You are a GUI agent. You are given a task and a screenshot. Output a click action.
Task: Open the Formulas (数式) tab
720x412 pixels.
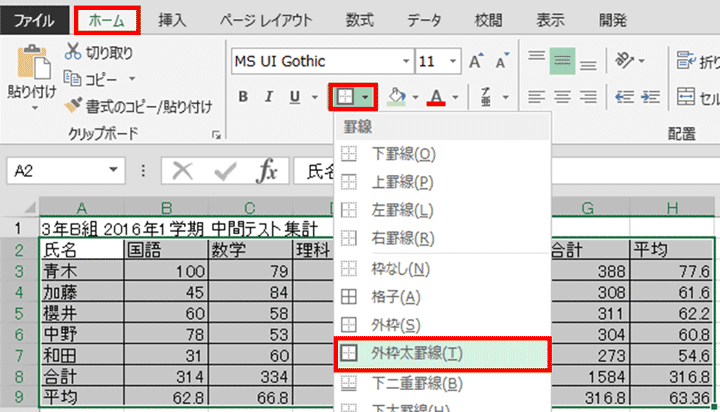click(x=360, y=20)
